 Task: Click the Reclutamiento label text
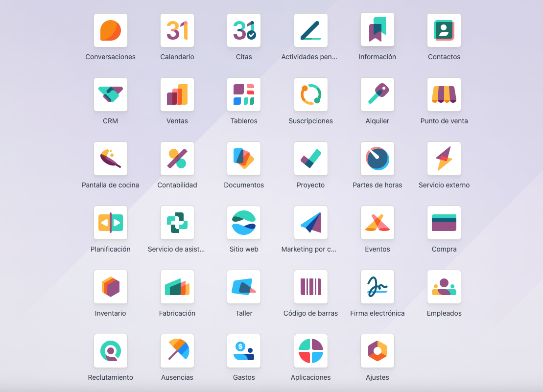pos(111,377)
